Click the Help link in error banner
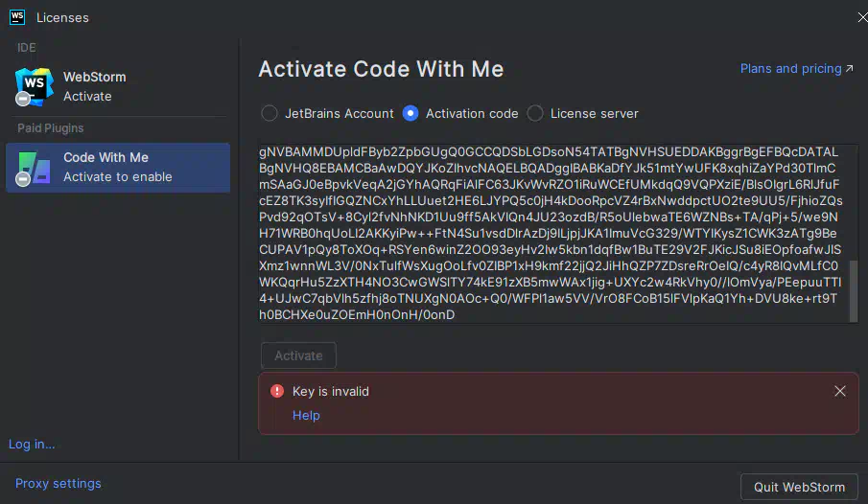This screenshot has width=868, height=504. coord(306,416)
